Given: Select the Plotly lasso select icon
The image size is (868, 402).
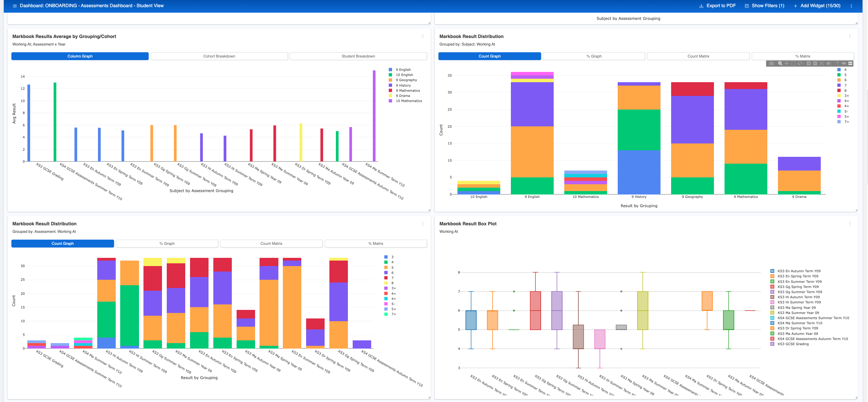Looking at the screenshot, I should 800,63.
